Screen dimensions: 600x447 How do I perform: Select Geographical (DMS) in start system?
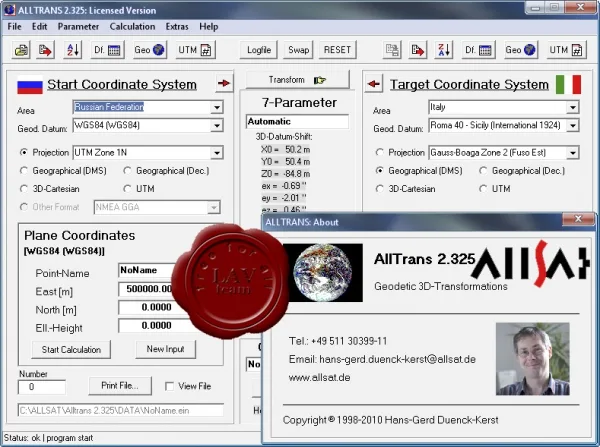tap(24, 171)
